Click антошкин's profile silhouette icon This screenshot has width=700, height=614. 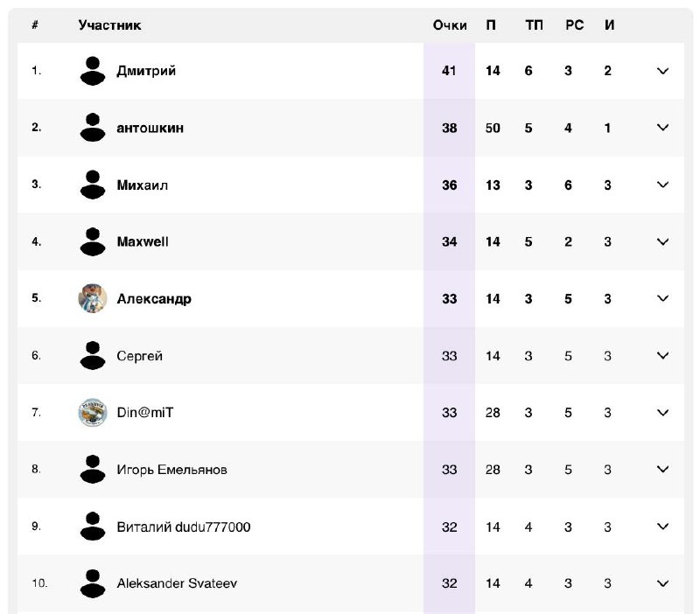point(93,128)
